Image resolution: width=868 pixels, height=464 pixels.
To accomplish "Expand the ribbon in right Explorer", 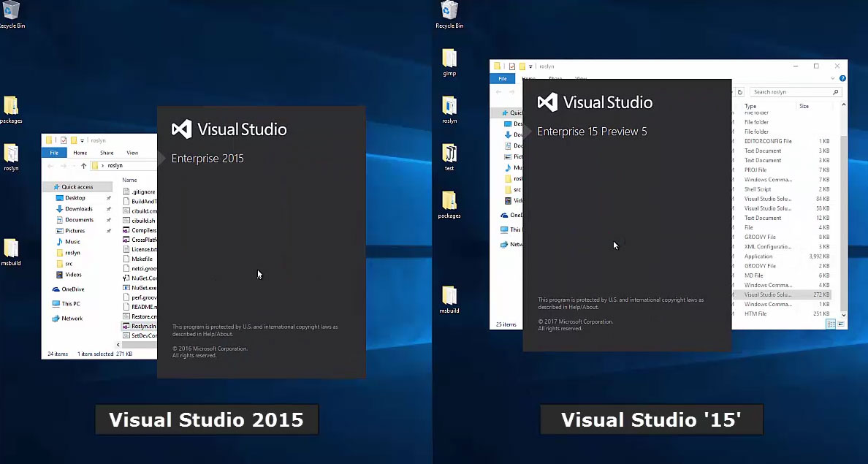I will point(833,79).
